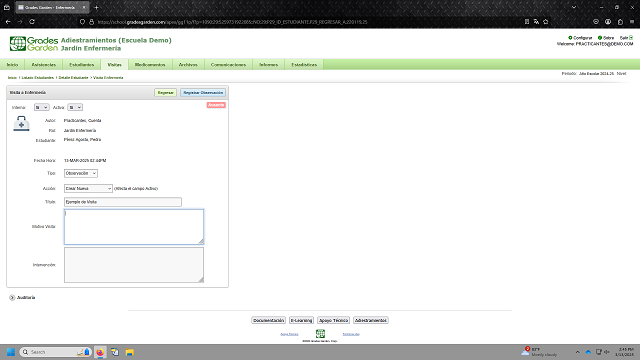Image resolution: width=640 pixels, height=360 pixels.
Task: Open the Activa dropdown
Action: [x=75, y=107]
